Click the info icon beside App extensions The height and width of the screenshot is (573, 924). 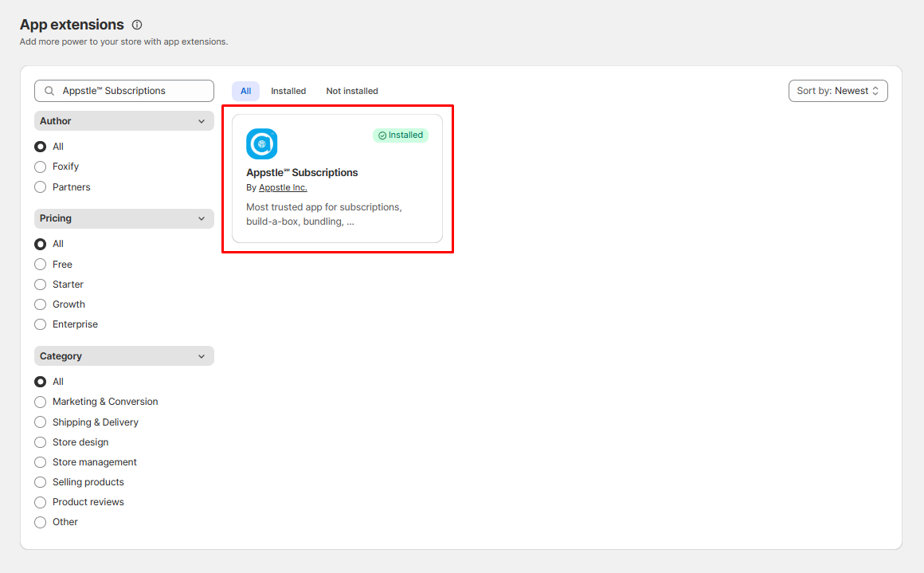pyautogui.click(x=137, y=25)
